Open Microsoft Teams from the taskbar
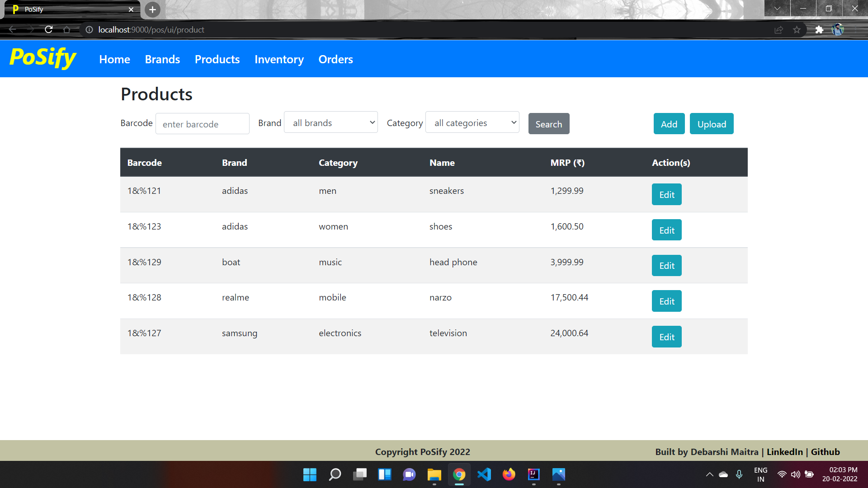The width and height of the screenshot is (868, 488). coord(409,474)
